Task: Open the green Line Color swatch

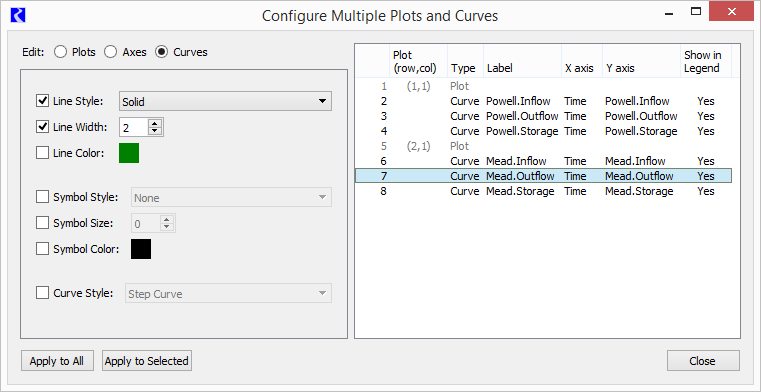Action: tap(129, 153)
